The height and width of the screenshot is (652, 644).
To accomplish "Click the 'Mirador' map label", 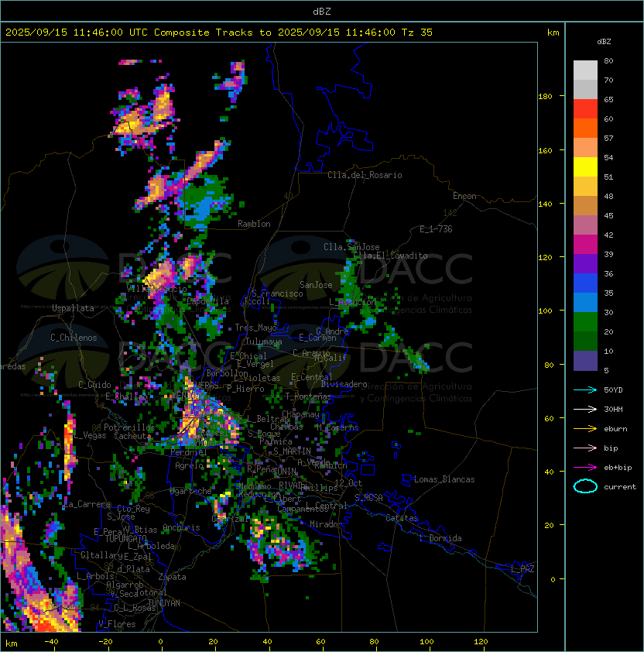I will (327, 524).
